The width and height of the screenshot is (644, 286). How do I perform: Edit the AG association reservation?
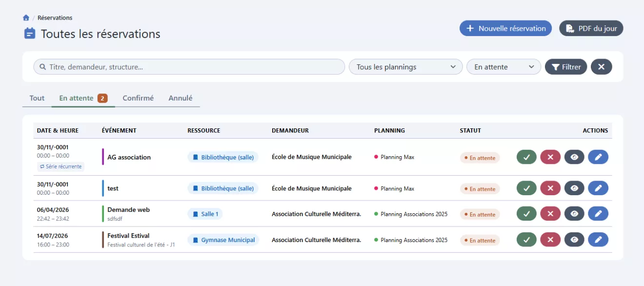pos(598,157)
